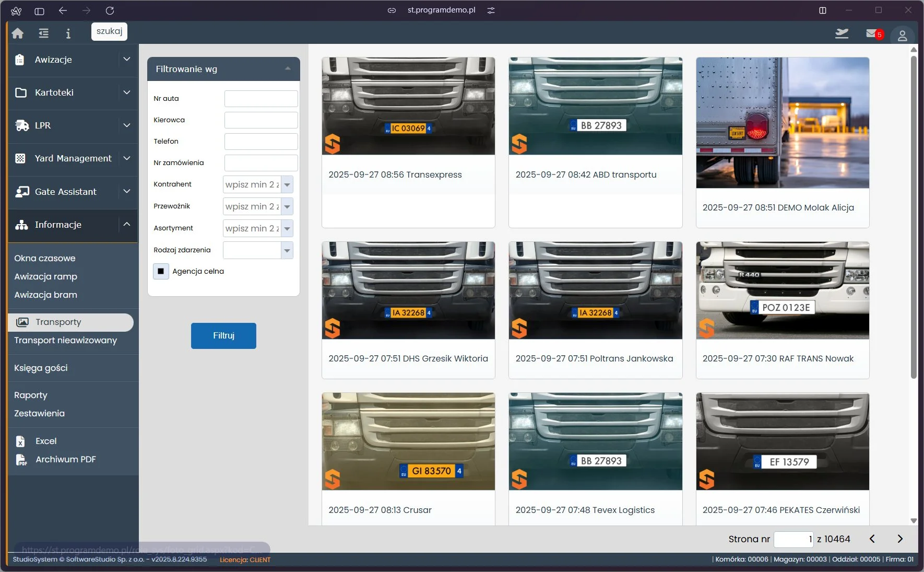Click the landing plane icon in header
This screenshot has width=924, height=572.
tap(842, 33)
